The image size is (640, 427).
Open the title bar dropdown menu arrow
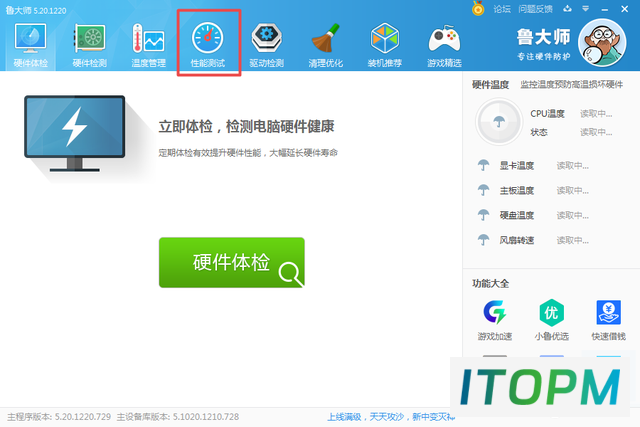pyautogui.click(x=586, y=9)
